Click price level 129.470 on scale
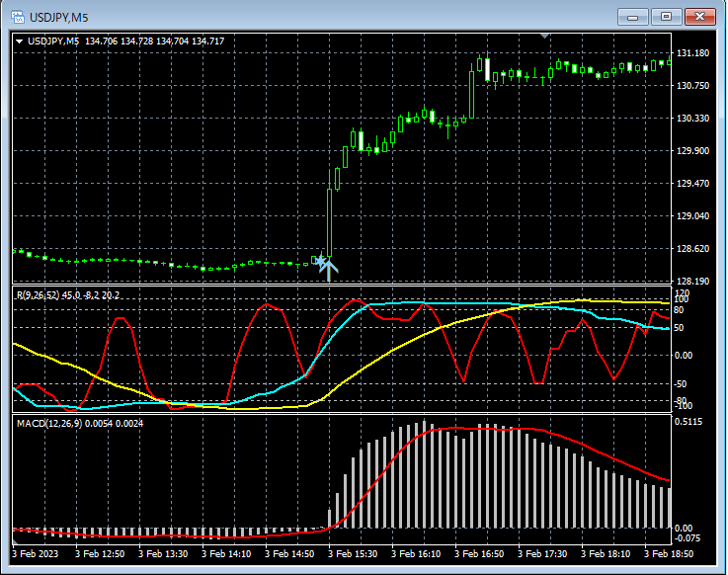 (693, 184)
